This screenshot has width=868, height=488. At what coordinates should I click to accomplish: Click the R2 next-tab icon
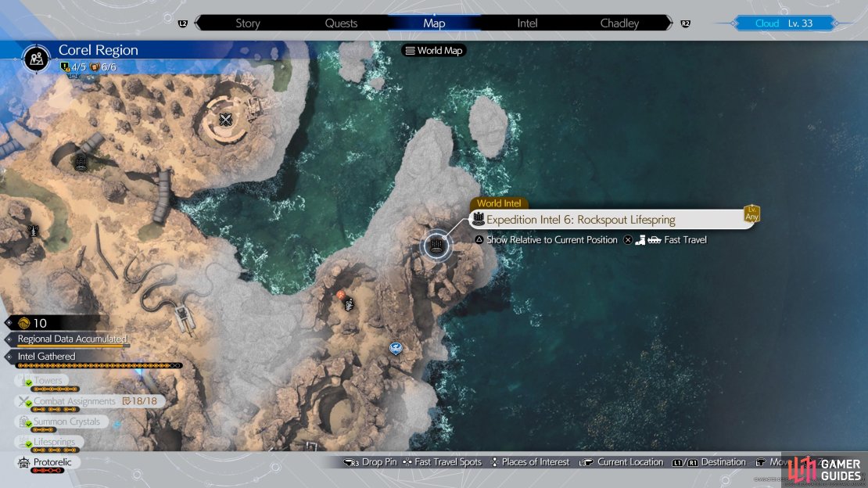[x=685, y=23]
